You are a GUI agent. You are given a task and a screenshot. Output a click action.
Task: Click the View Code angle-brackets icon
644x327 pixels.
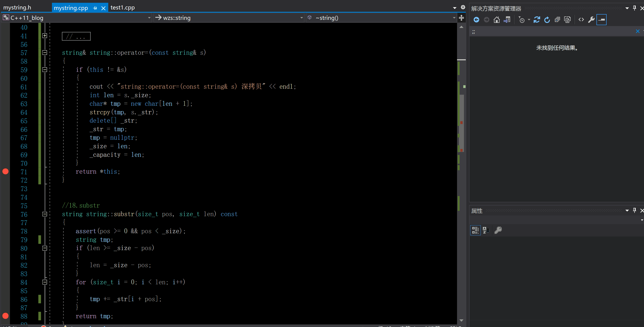pyautogui.click(x=581, y=20)
